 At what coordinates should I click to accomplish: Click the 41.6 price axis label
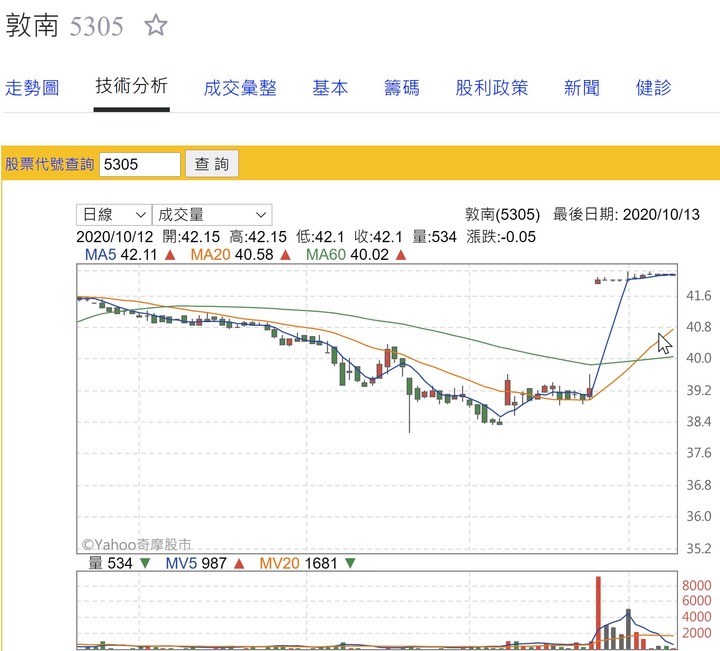(x=698, y=296)
